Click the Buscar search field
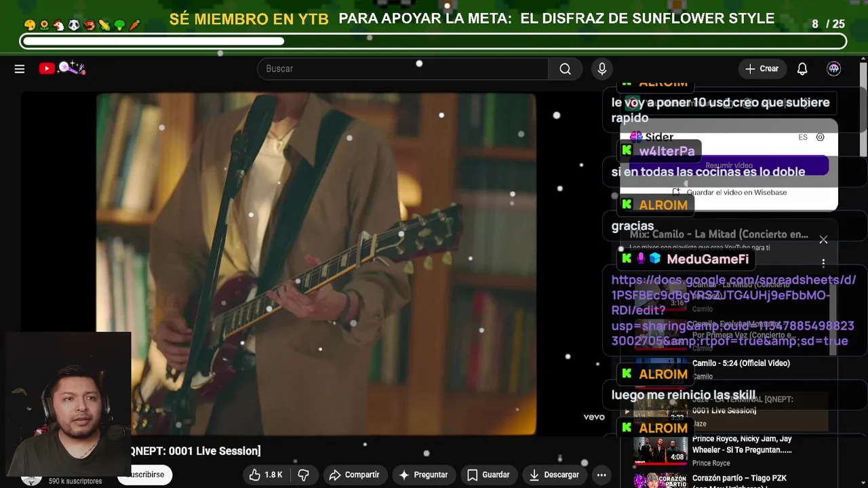868x488 pixels. click(x=403, y=68)
